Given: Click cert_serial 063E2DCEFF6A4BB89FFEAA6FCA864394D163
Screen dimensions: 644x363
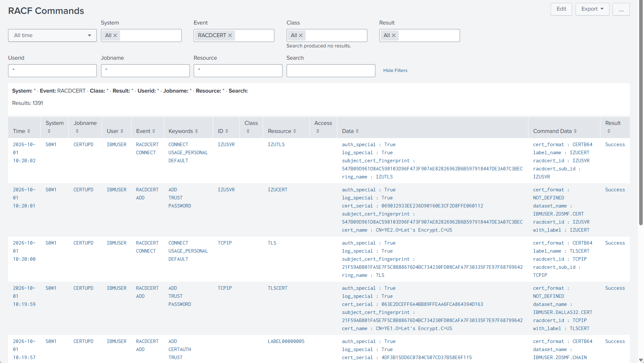Looking at the screenshot, I should click(x=432, y=304).
